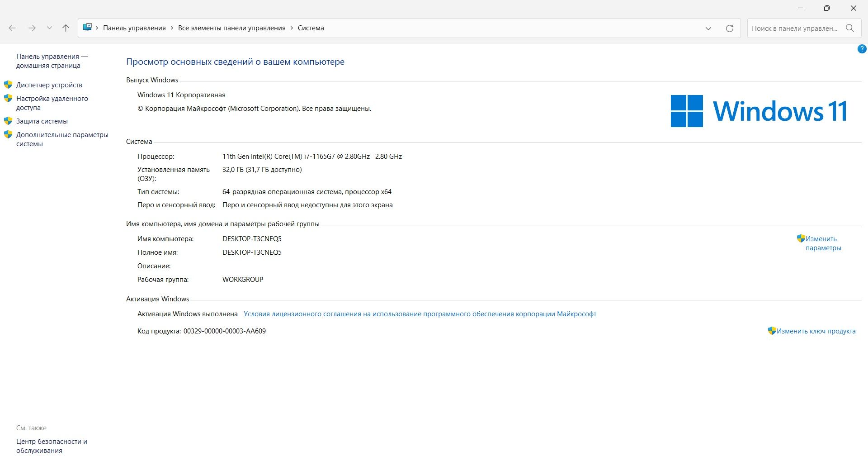
Task: Open recent locations chevron near navigation arrows
Action: point(49,28)
